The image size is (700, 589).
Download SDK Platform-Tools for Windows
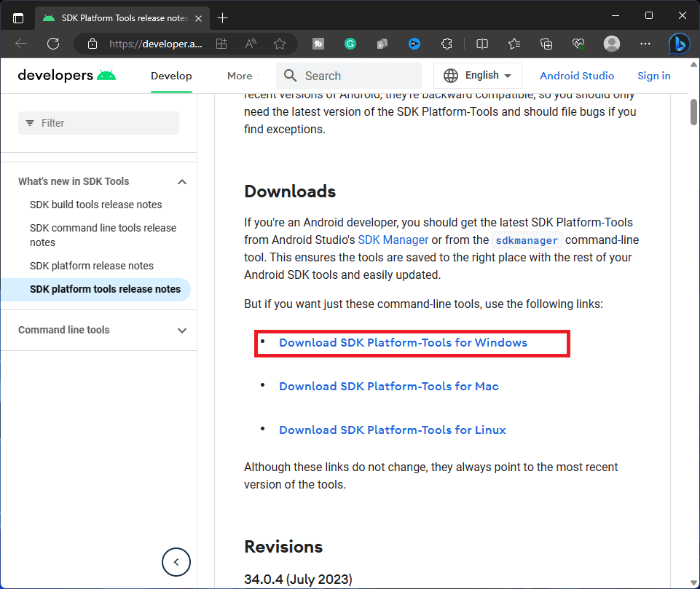[403, 343]
